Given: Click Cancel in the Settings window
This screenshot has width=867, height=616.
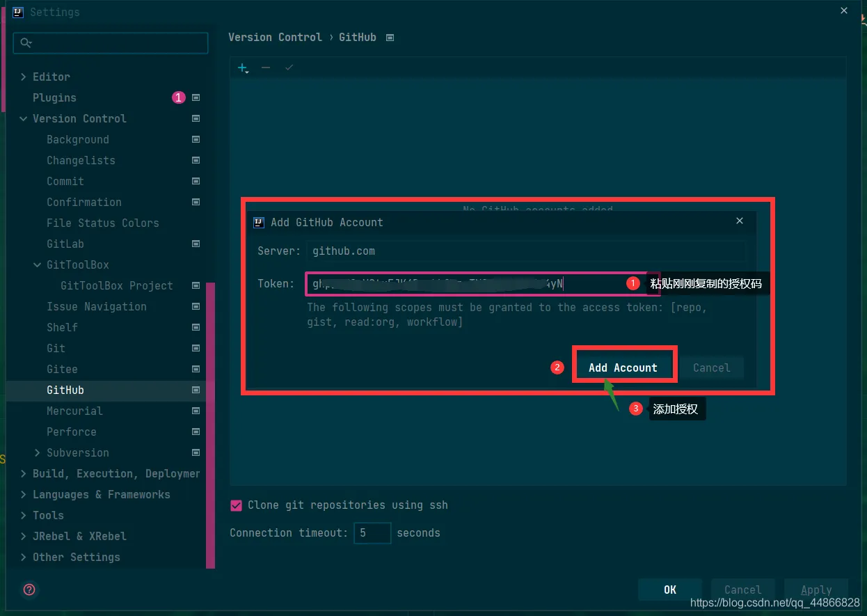Looking at the screenshot, I should [x=742, y=590].
